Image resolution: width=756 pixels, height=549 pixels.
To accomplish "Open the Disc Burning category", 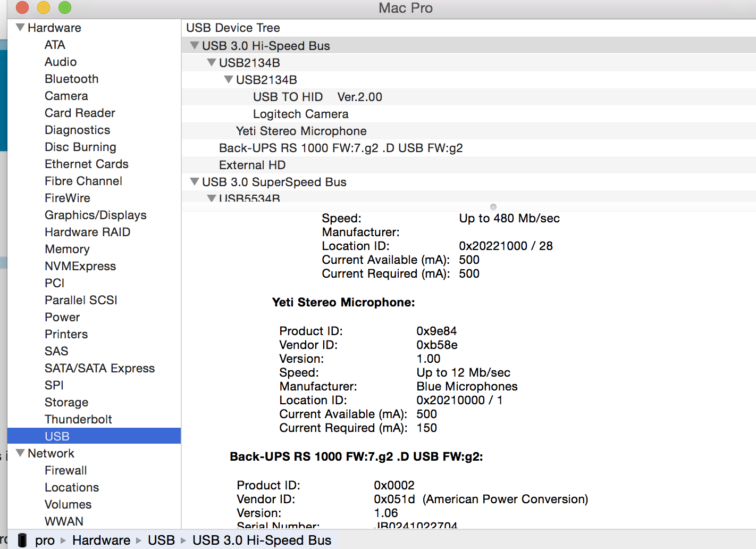I will (x=80, y=147).
